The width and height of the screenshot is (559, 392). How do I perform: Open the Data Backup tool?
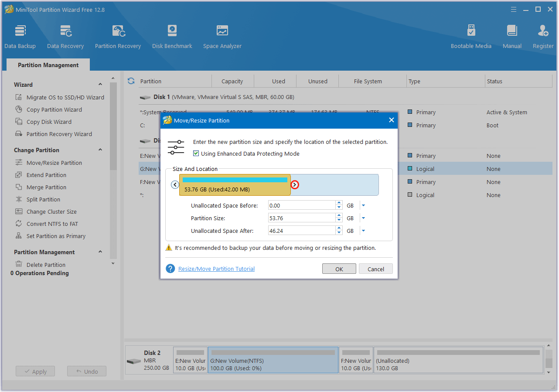pos(20,37)
